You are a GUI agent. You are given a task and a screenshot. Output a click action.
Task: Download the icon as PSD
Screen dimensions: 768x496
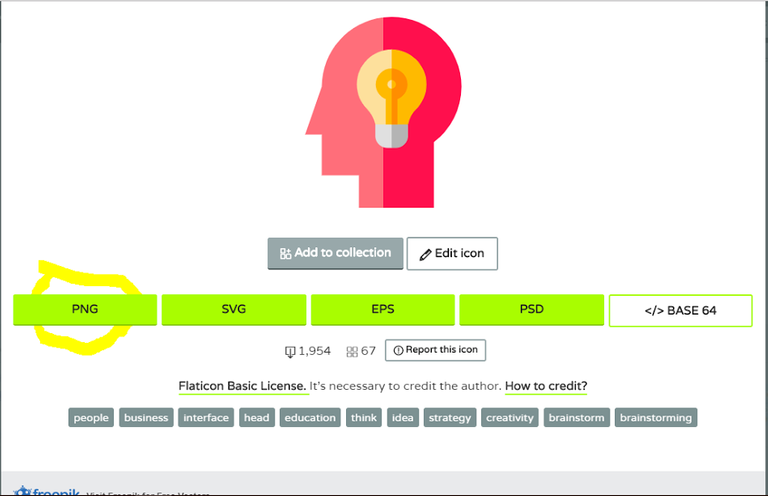click(531, 309)
